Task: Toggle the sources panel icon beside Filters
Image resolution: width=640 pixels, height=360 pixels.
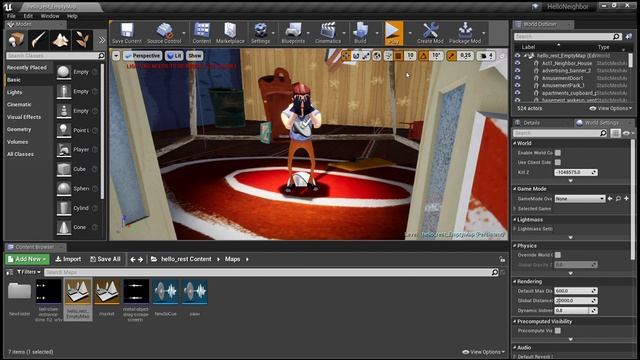Action: click(x=9, y=272)
